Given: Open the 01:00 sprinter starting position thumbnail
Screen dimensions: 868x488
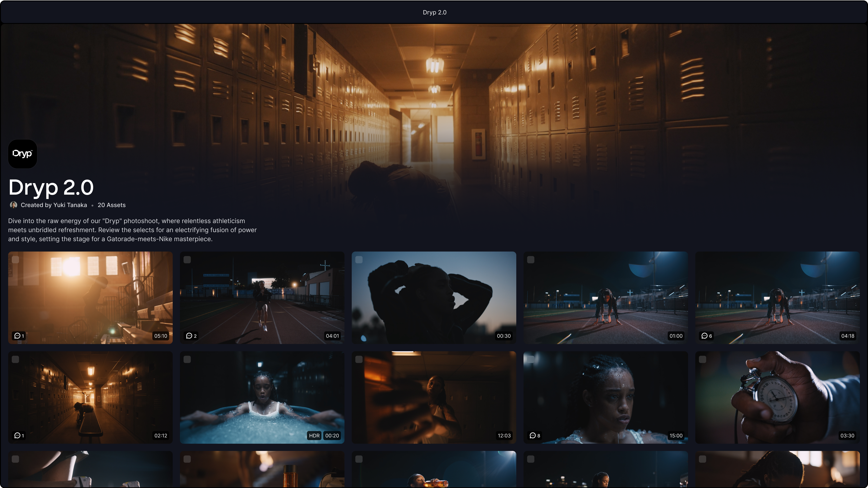Looking at the screenshot, I should [606, 297].
